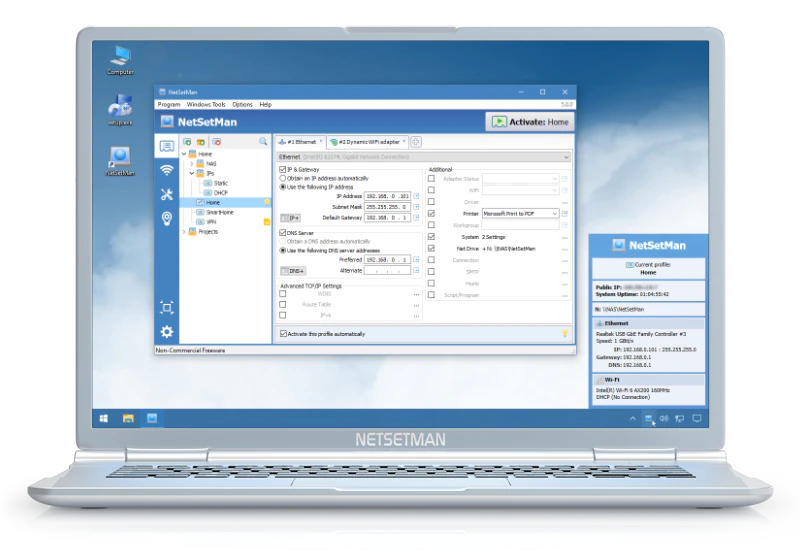Toggle the IP & Gateway checkbox
The image size is (800, 550).
click(x=283, y=169)
